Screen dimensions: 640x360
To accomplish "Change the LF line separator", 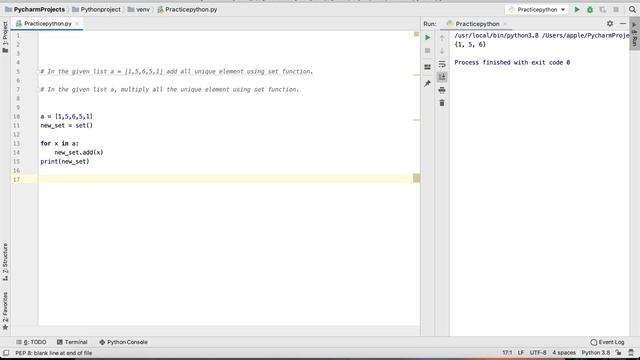I will coord(521,353).
